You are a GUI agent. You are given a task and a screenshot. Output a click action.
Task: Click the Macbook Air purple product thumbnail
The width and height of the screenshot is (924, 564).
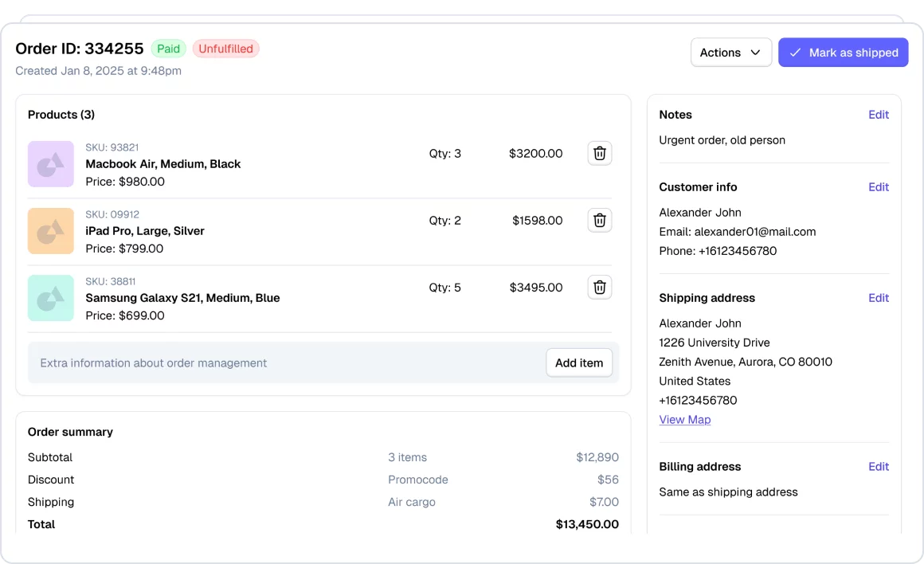(x=51, y=164)
